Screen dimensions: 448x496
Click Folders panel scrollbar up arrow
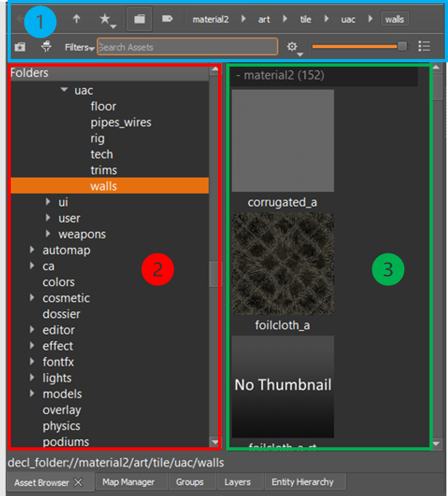[x=215, y=70]
